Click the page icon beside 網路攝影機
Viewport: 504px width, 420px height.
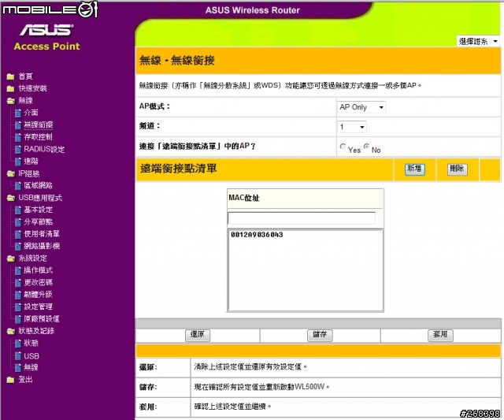[x=18, y=247]
